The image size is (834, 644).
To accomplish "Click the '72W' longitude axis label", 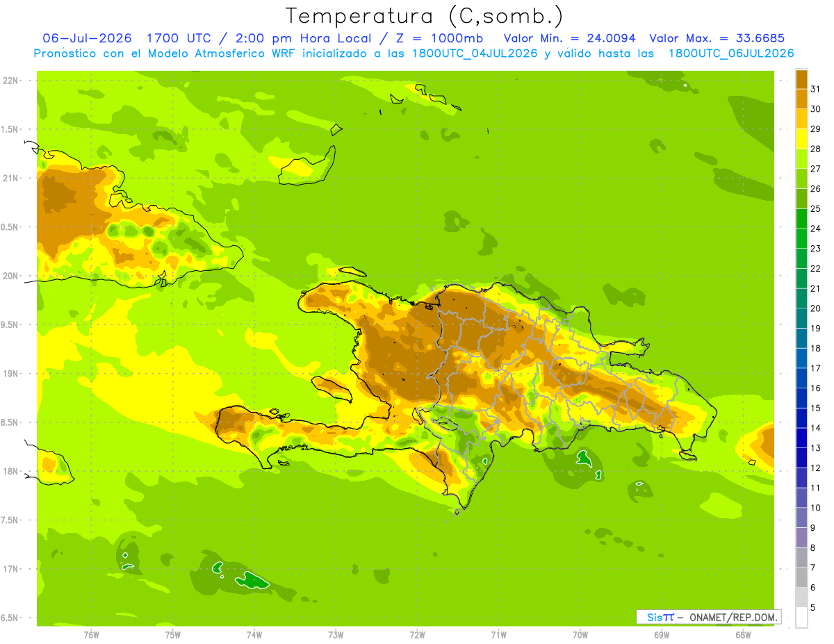I will (418, 635).
